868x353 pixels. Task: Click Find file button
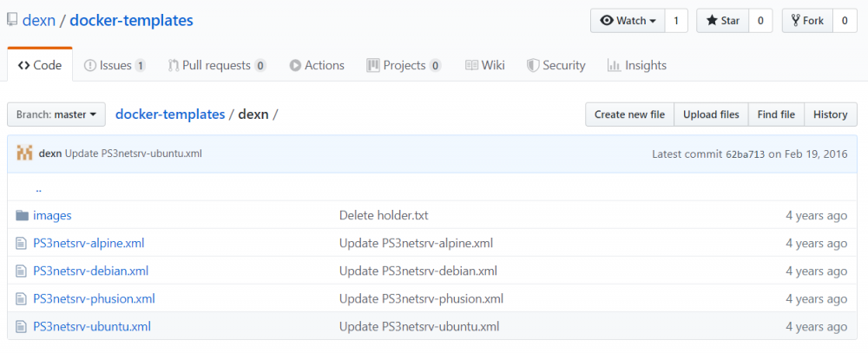point(776,114)
